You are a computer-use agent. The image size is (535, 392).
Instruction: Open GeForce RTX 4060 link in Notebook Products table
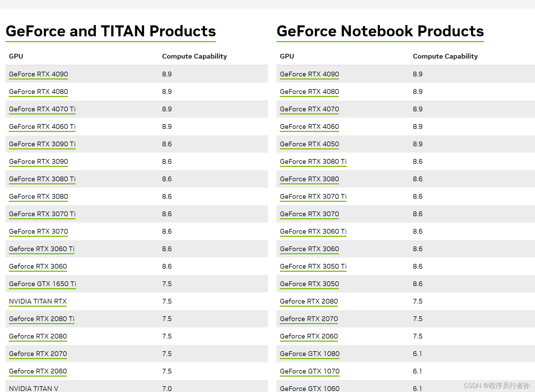tap(309, 126)
